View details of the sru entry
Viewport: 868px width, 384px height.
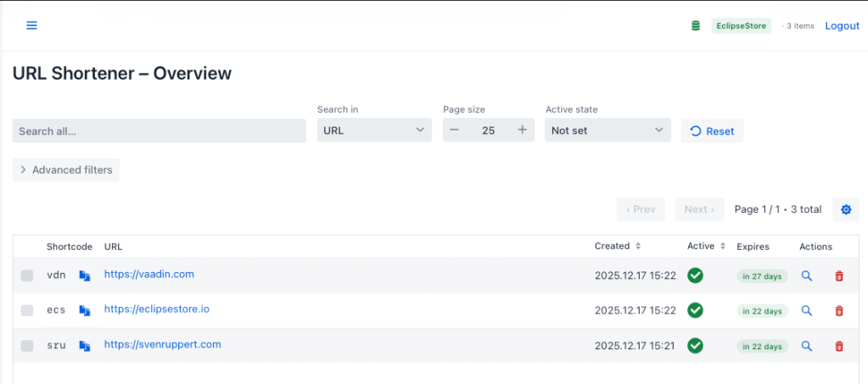point(807,346)
